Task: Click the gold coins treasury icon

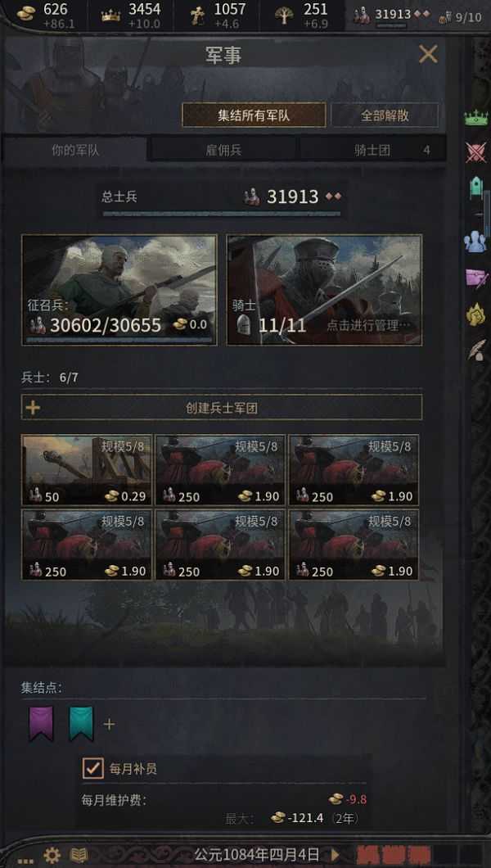Action: 26,14
